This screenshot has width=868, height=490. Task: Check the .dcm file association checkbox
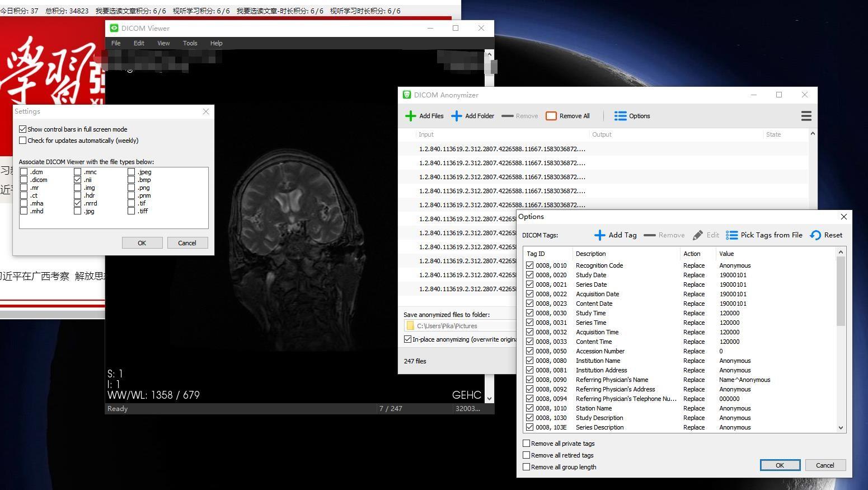coord(24,171)
